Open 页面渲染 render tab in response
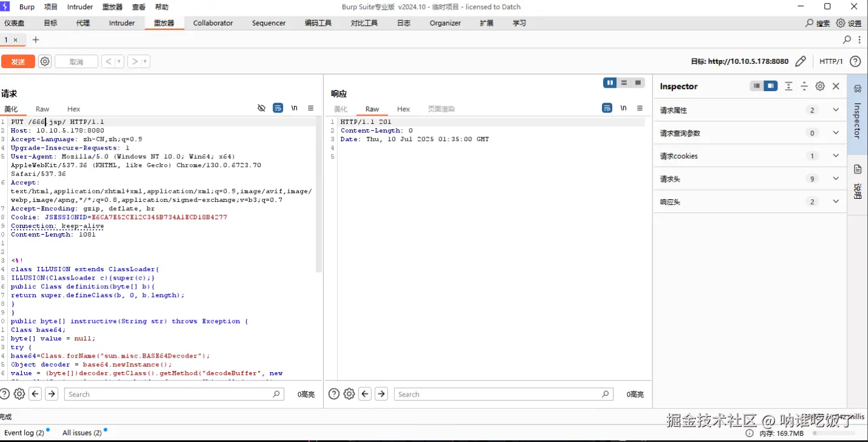The width and height of the screenshot is (868, 442). (441, 109)
